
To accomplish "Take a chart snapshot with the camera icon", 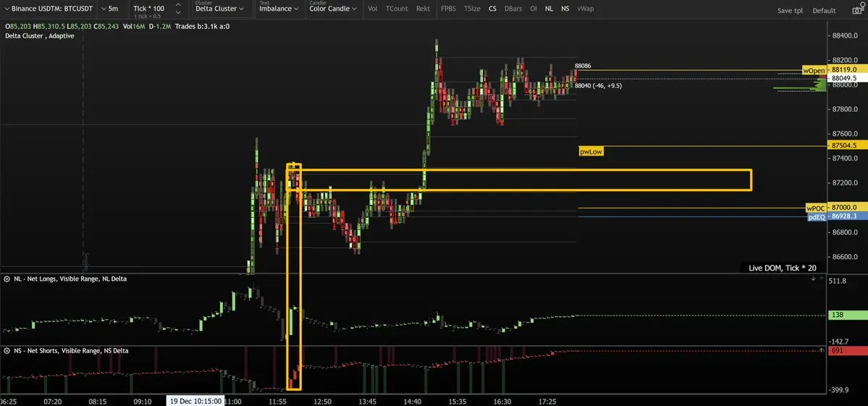I will click(x=856, y=10).
